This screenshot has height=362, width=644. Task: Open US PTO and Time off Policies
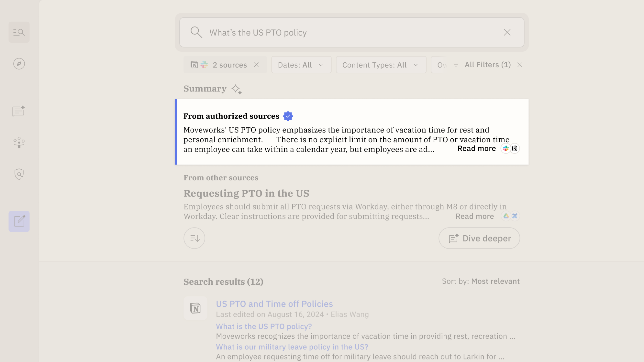(274, 304)
